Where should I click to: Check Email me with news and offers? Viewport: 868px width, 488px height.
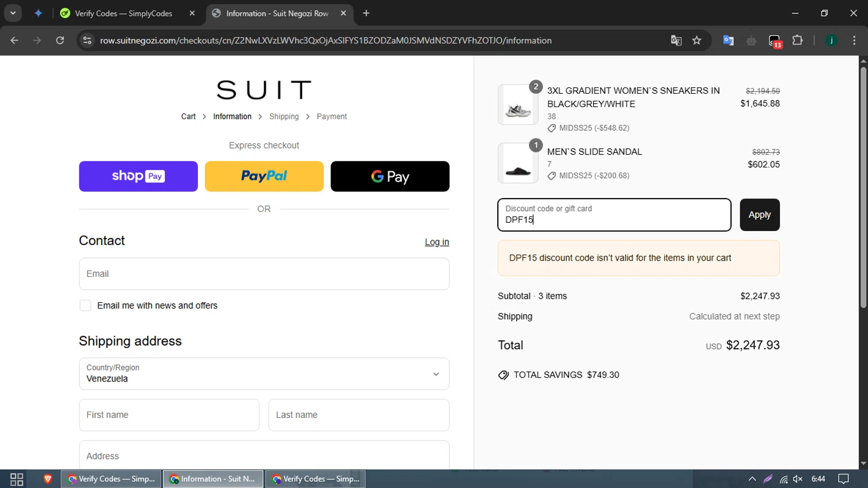[x=86, y=306]
